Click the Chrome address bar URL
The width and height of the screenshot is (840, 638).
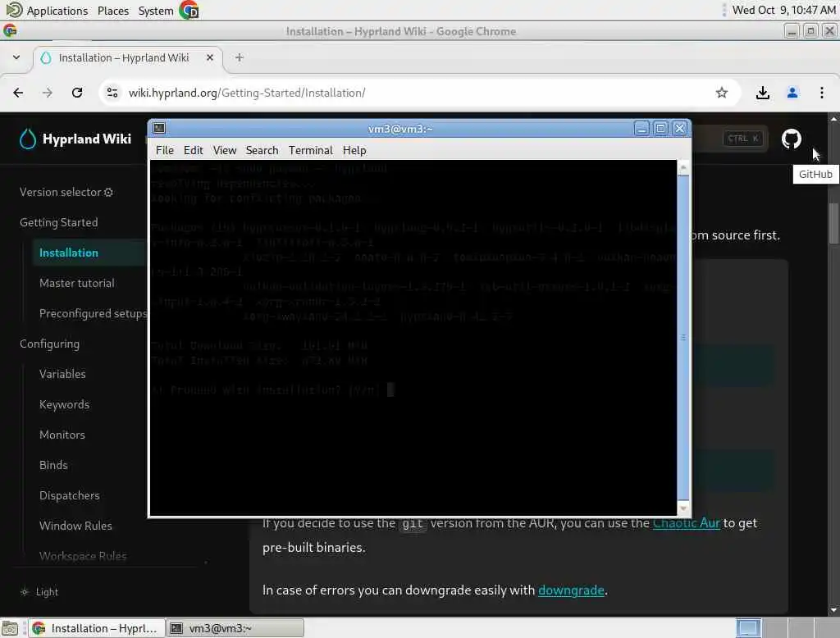247,93
